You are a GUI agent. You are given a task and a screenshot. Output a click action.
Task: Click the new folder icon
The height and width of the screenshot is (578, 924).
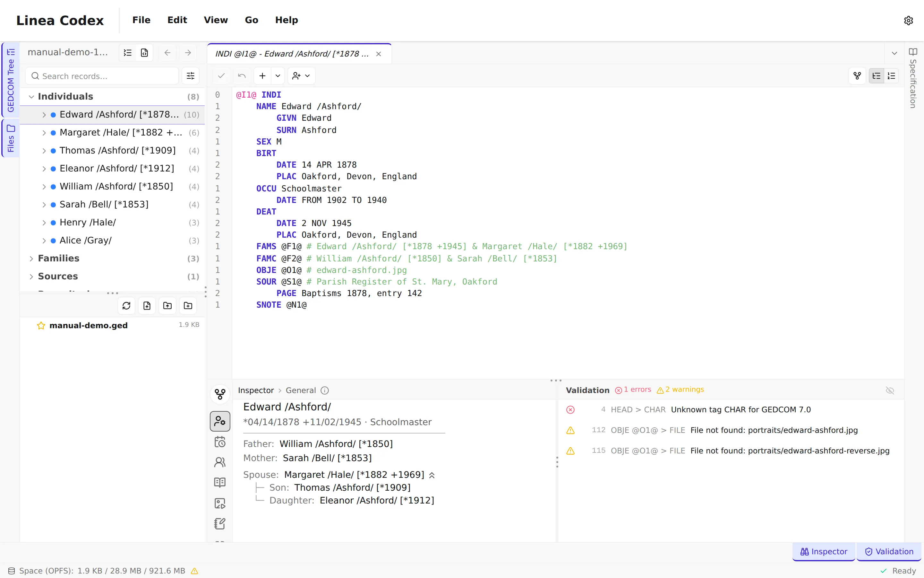188,305
